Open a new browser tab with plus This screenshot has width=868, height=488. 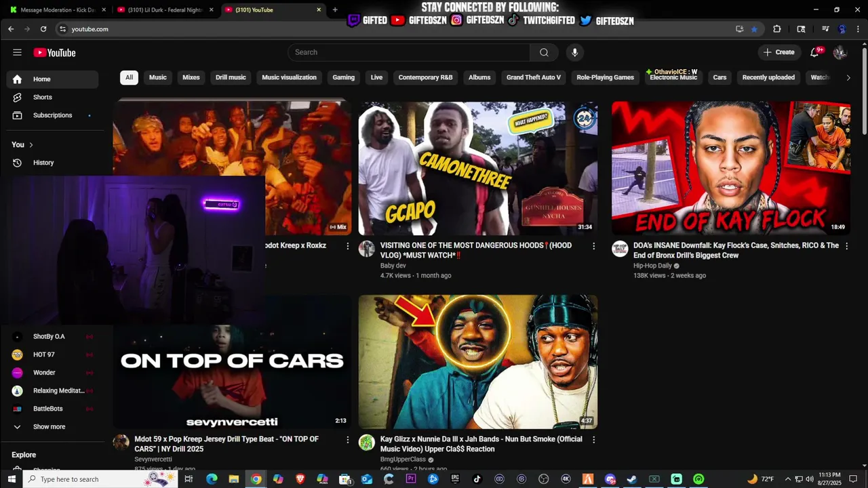[x=335, y=9]
